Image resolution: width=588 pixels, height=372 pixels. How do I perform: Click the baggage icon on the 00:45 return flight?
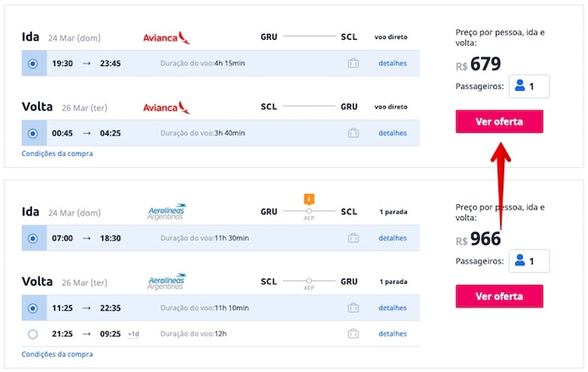(x=353, y=133)
